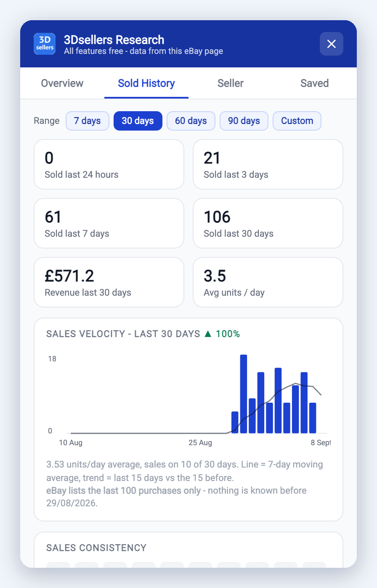377x588 pixels.
Task: Click the 10 Aug axis label
Action: [71, 443]
